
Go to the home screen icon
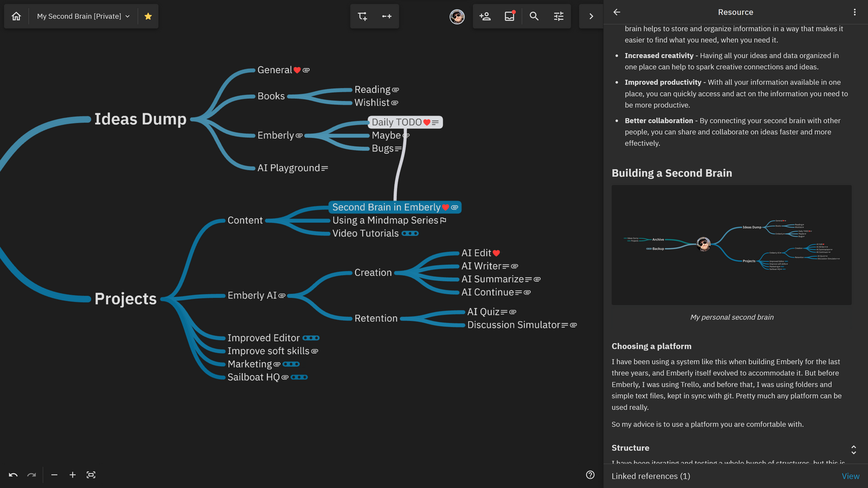pos(16,16)
